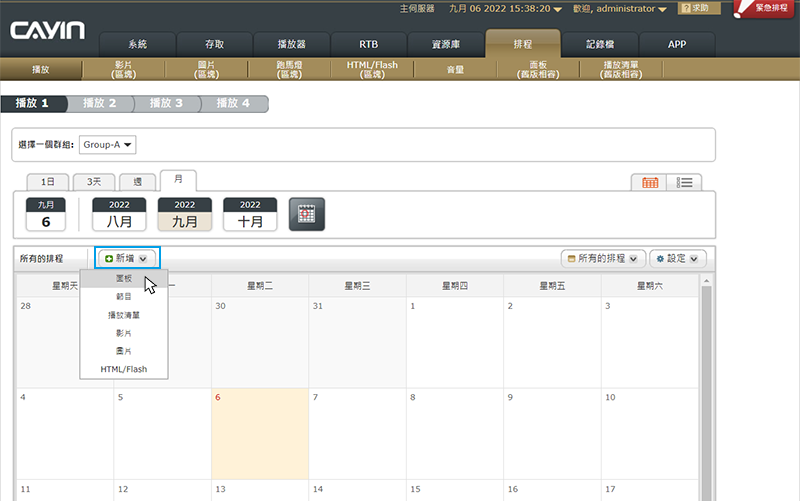Viewport: 800px width, 501px height.
Task: Open the 播放器 main tab
Action: pos(292,44)
